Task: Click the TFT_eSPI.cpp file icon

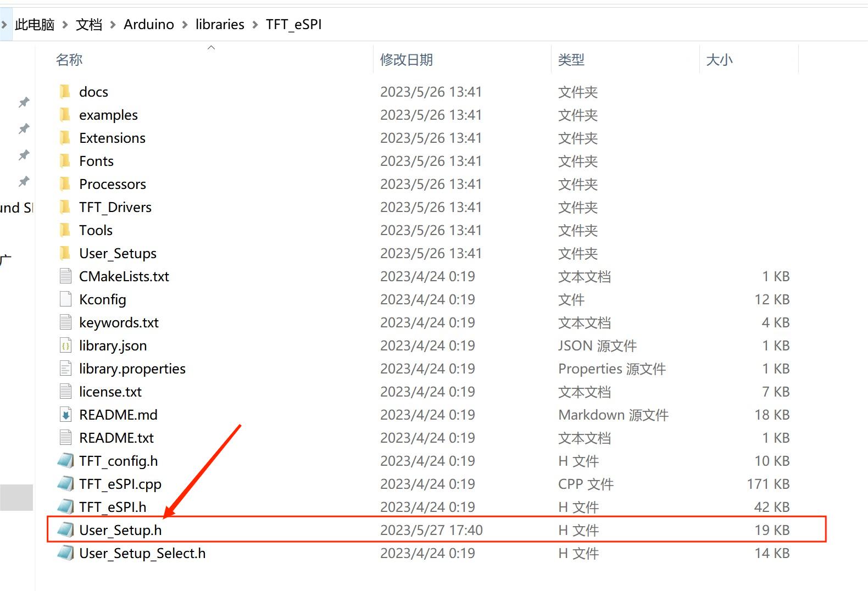Action: tap(65, 484)
